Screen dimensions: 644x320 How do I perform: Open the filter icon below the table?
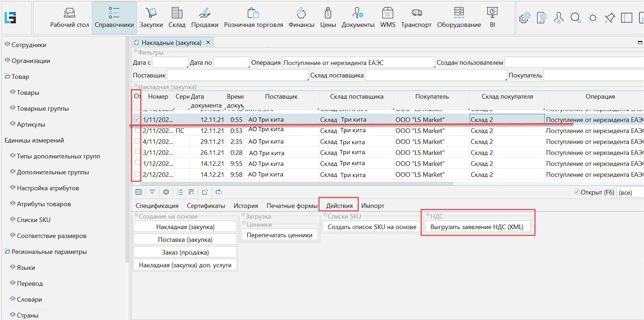click(x=152, y=192)
